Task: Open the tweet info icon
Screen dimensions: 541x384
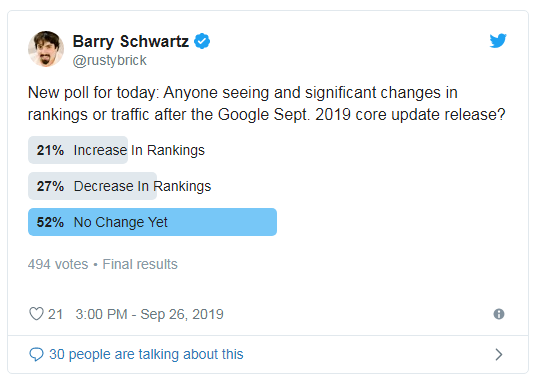Action: (499, 314)
